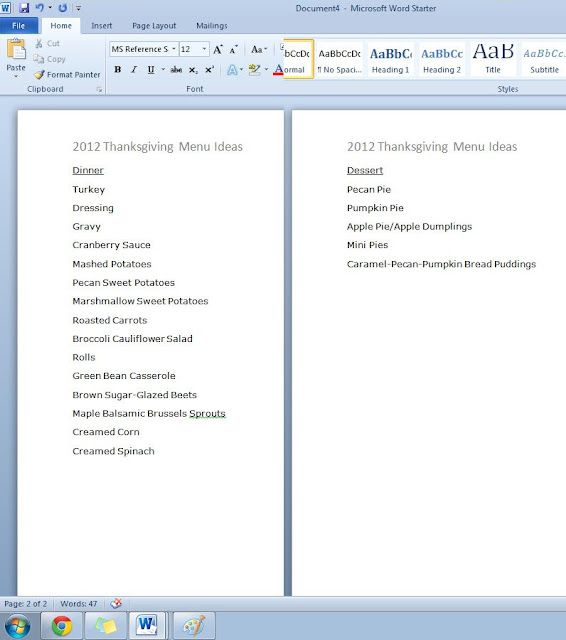
Task: Click the Words: 47 count in status bar
Action: click(79, 604)
